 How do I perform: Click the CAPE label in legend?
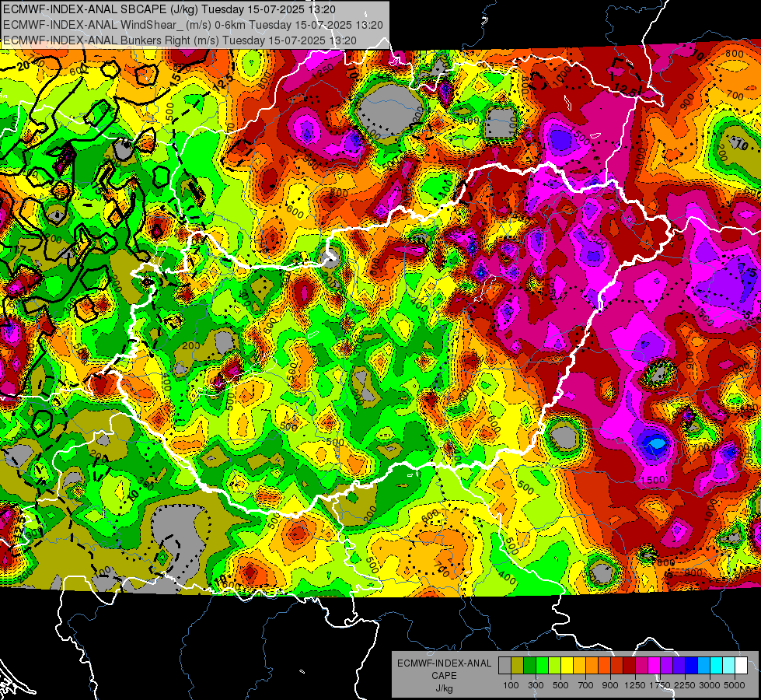(444, 676)
